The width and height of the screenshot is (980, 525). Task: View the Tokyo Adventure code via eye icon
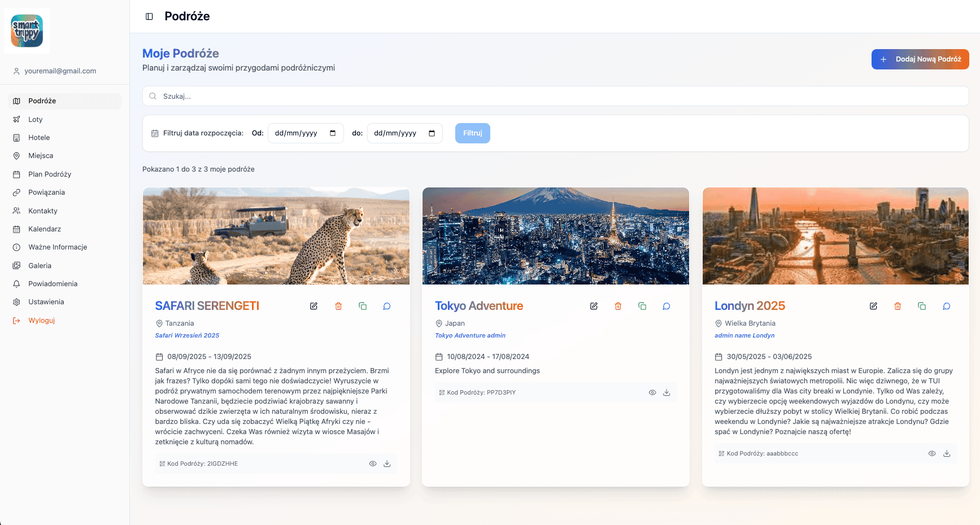pos(652,392)
